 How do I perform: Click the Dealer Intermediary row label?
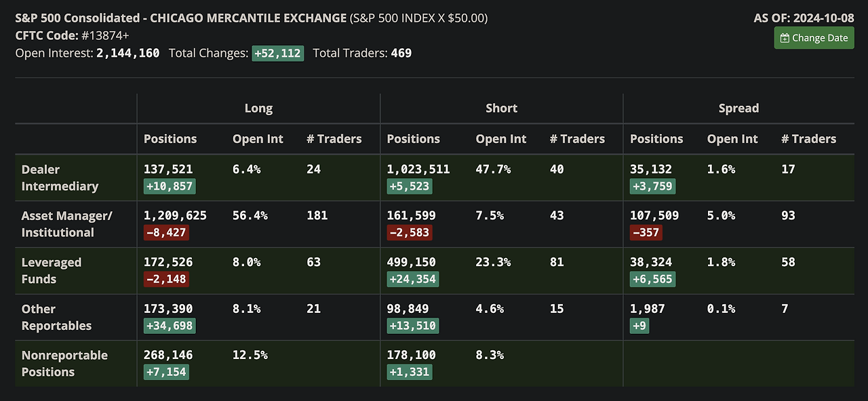click(60, 177)
